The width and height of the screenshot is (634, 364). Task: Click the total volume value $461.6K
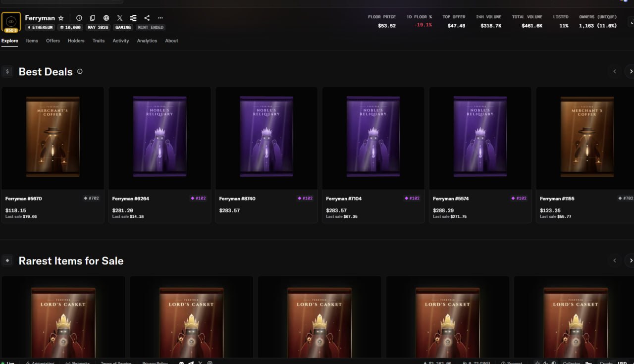[532, 26]
